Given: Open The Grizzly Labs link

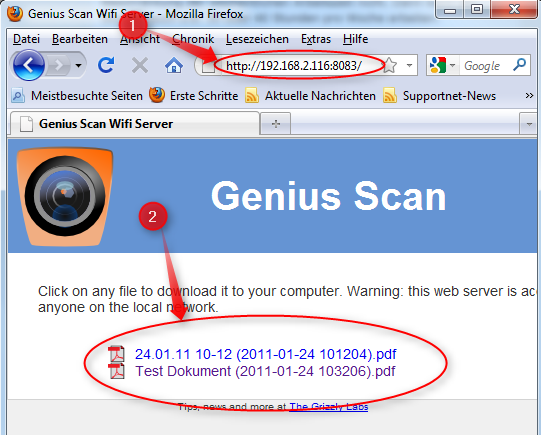Looking at the screenshot, I should [328, 407].
